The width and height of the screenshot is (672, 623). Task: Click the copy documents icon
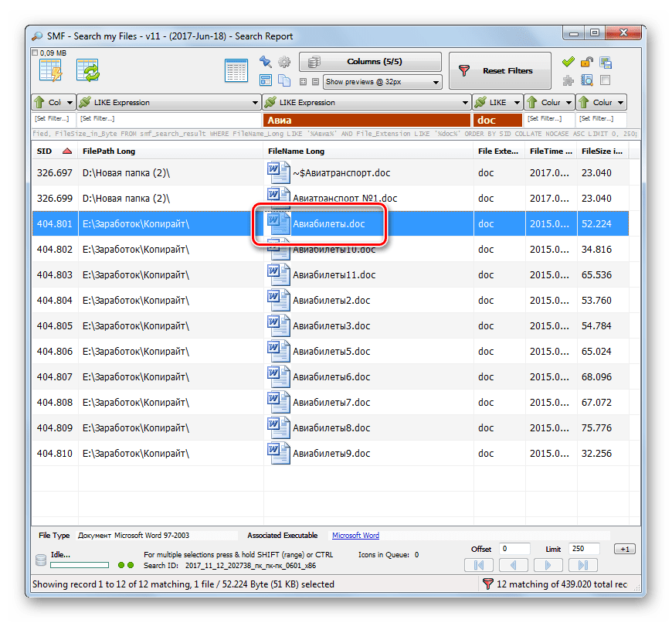click(283, 80)
